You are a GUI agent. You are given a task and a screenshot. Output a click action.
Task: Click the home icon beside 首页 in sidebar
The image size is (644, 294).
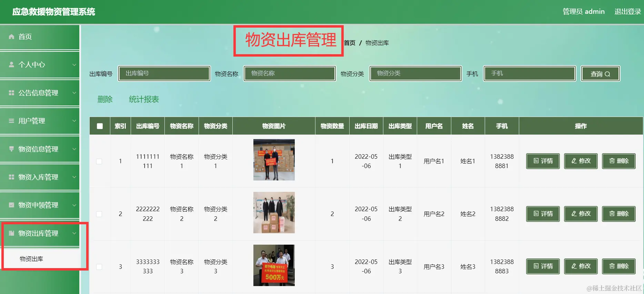tap(11, 37)
